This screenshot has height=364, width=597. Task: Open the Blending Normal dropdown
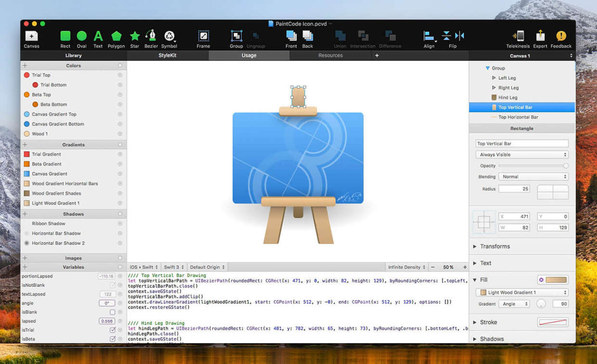click(x=533, y=177)
